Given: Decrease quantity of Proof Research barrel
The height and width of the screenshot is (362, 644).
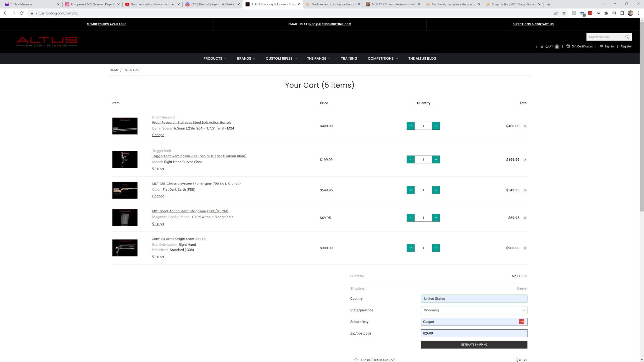Looking at the screenshot, I should (410, 126).
